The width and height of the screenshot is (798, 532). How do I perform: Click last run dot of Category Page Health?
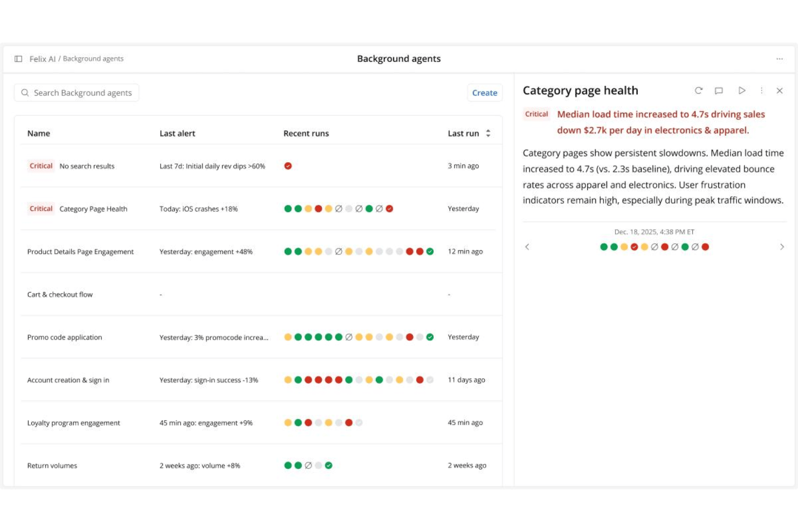point(389,209)
